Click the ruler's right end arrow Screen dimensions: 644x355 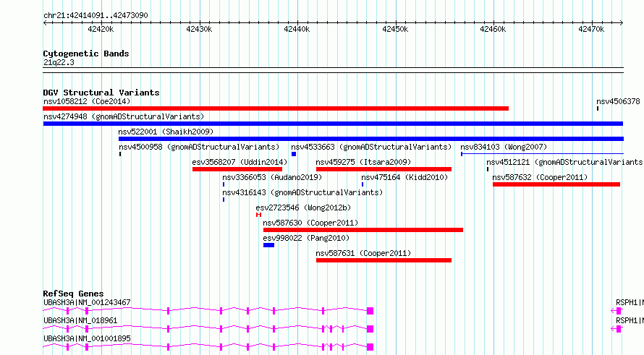click(622, 23)
